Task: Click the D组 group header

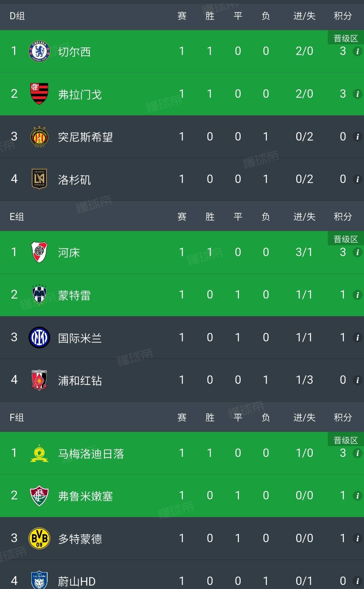Action: 17,16
